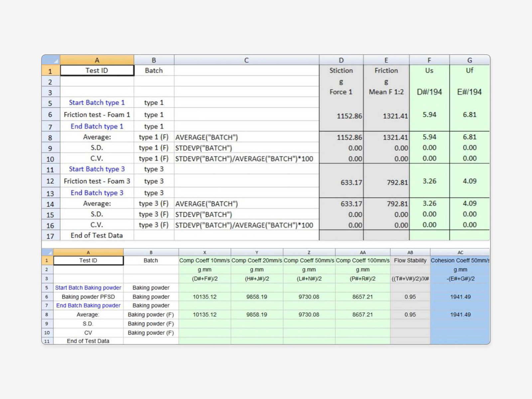Select the End of Test Data cell
532x399 pixels.
coord(97,235)
